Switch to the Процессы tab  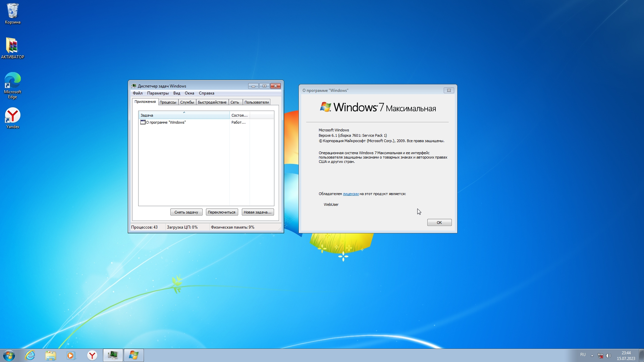click(x=168, y=102)
